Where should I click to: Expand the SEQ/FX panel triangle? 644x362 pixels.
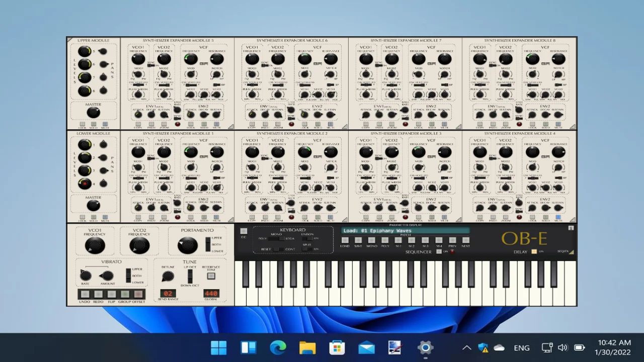click(x=572, y=251)
